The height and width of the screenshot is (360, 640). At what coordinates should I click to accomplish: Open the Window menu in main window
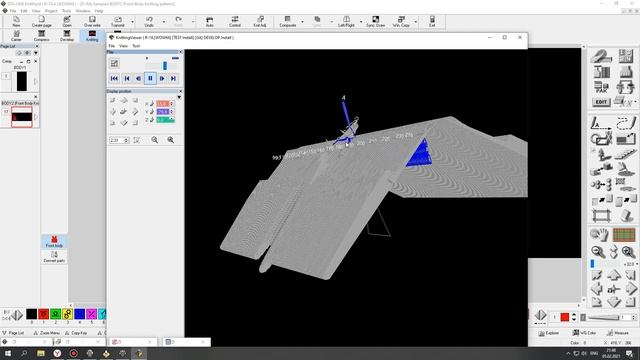tap(83, 11)
